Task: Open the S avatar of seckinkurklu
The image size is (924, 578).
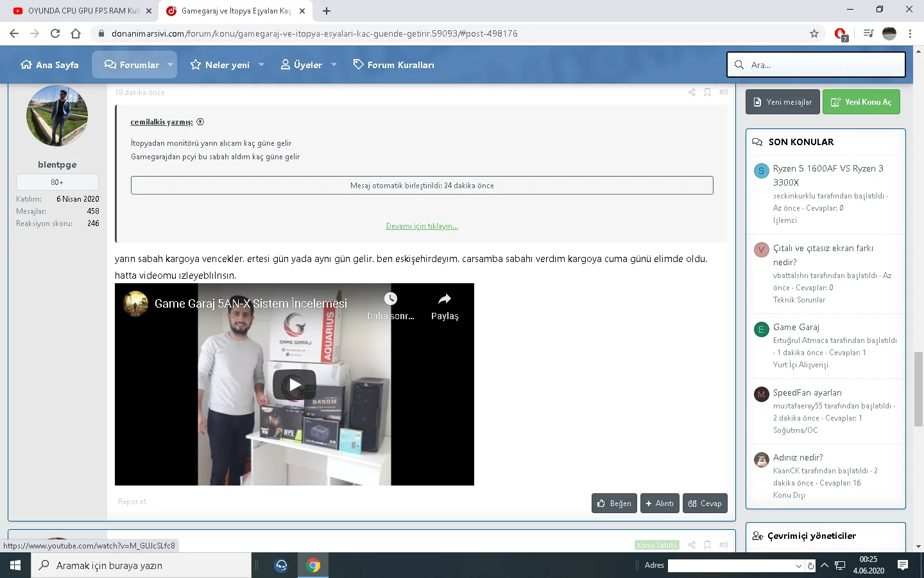Action: 761,171
